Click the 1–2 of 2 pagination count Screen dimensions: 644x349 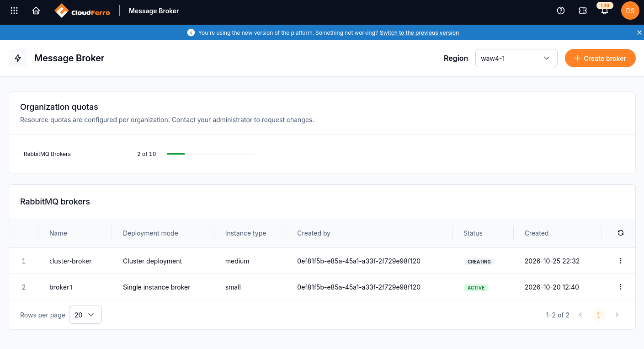click(x=558, y=315)
